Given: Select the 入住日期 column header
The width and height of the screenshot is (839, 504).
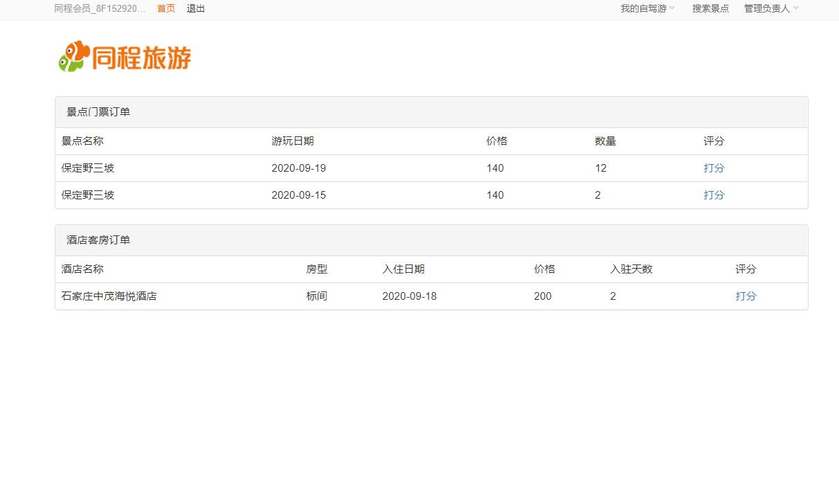Looking at the screenshot, I should 403,269.
